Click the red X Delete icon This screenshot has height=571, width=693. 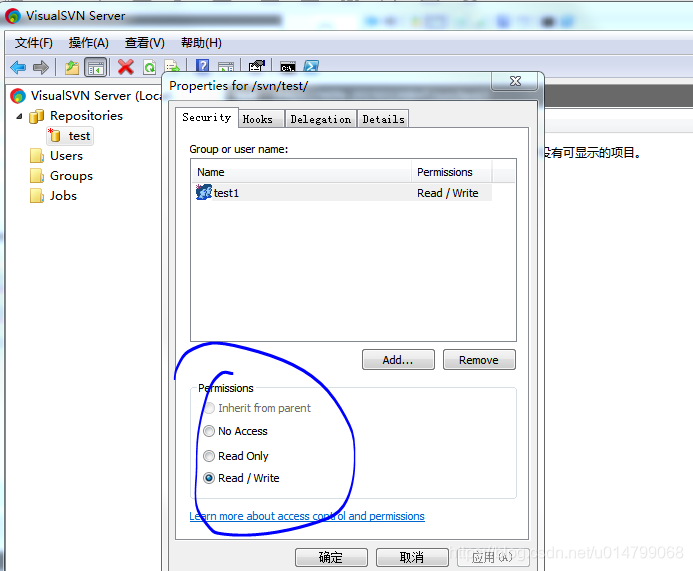coord(126,67)
